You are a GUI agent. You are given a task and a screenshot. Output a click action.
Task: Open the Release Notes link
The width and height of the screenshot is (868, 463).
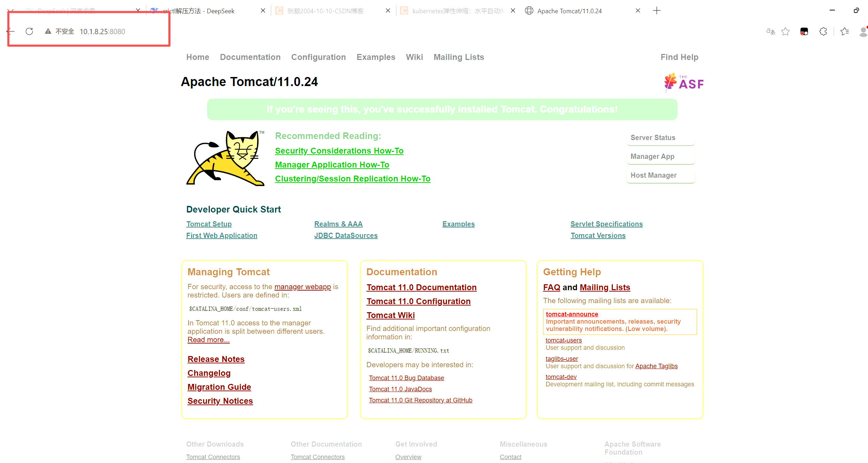click(x=216, y=359)
